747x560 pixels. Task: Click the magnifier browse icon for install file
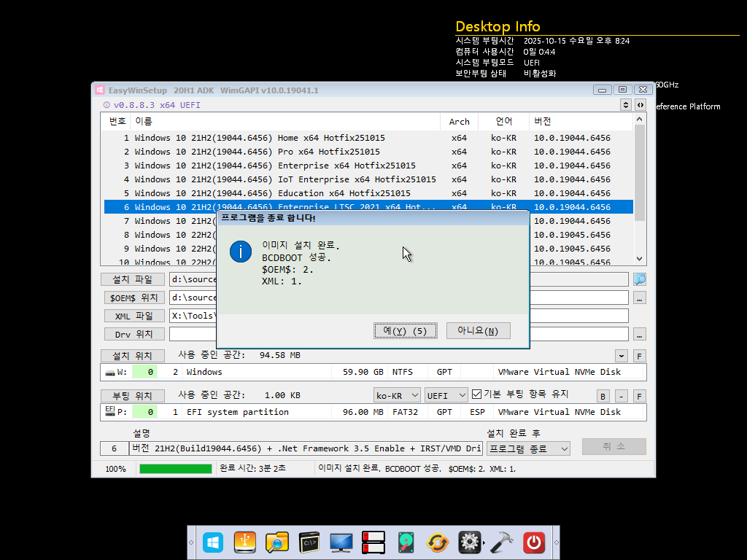[639, 279]
